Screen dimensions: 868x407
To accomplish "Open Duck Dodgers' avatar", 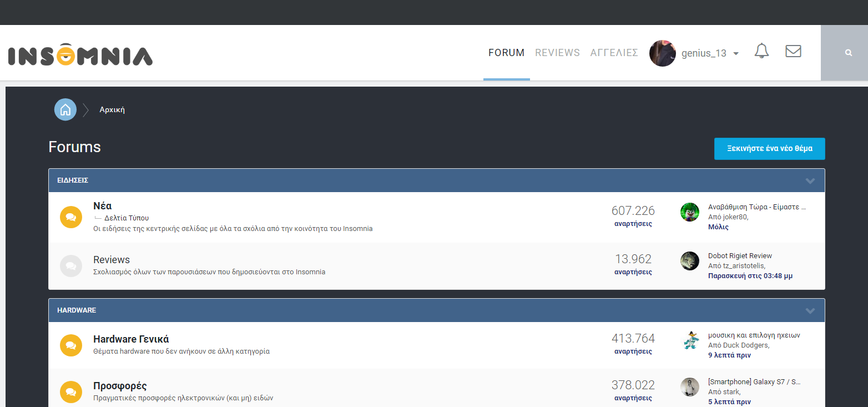I will [x=690, y=340].
